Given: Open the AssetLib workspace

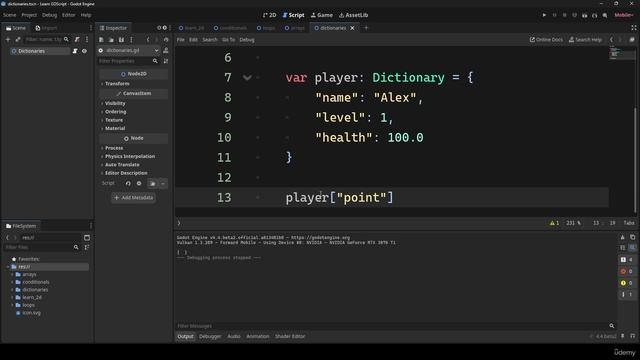Looking at the screenshot, I should pos(353,15).
